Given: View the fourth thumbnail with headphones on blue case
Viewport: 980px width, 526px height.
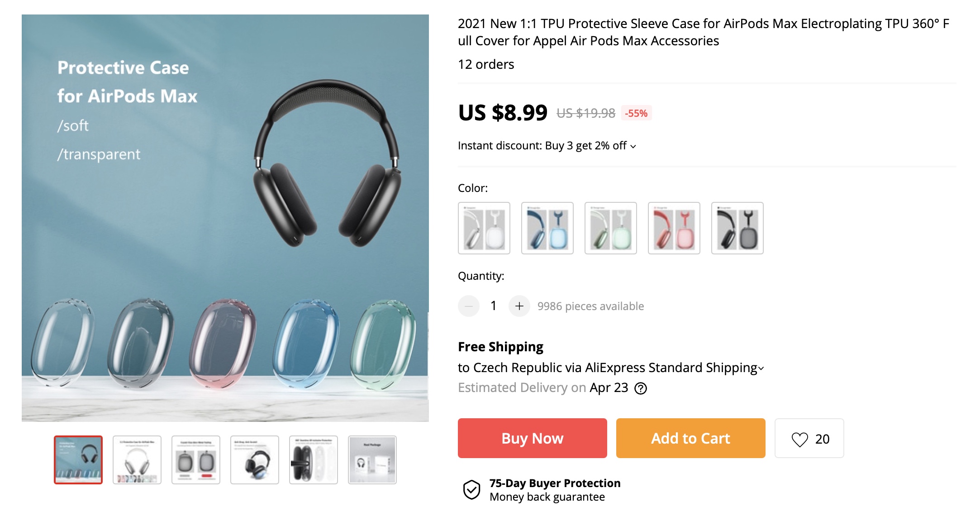Looking at the screenshot, I should tap(255, 460).
